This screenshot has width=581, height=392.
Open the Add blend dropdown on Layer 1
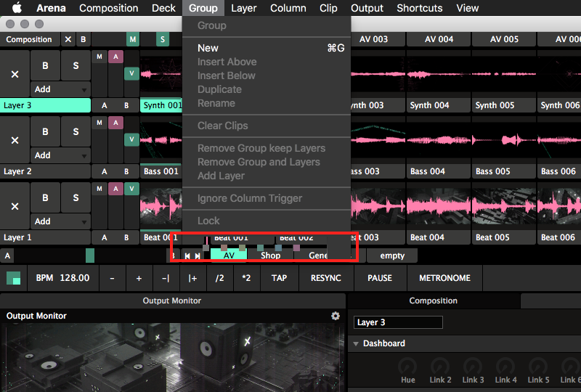coord(60,221)
